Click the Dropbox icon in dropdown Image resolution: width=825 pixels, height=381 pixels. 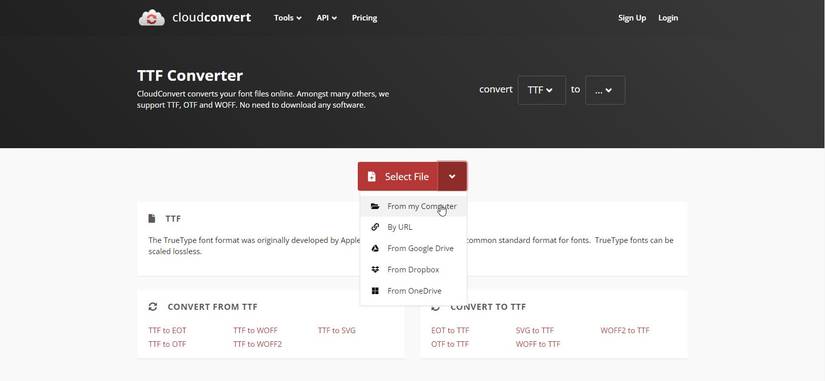pyautogui.click(x=375, y=269)
